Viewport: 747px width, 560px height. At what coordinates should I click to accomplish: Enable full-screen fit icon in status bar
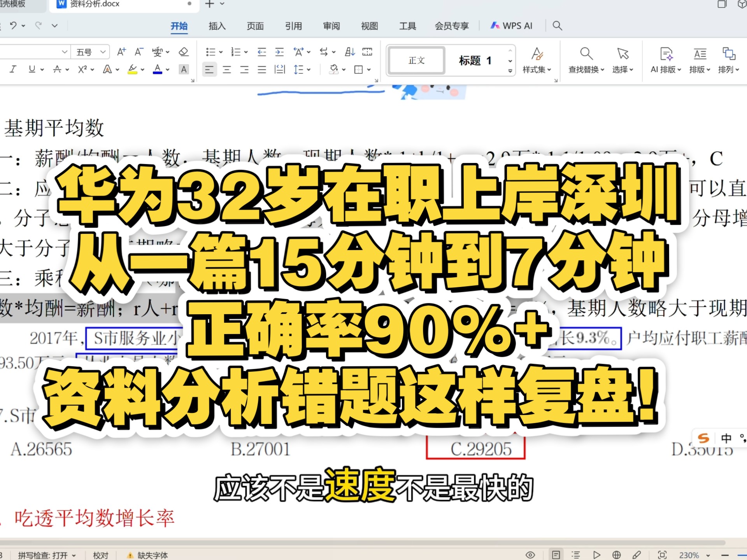click(662, 555)
